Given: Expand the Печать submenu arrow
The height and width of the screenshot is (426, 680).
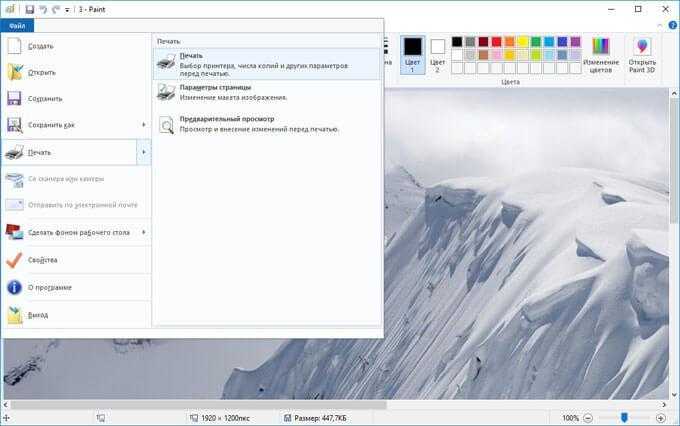Looking at the screenshot, I should [x=144, y=152].
